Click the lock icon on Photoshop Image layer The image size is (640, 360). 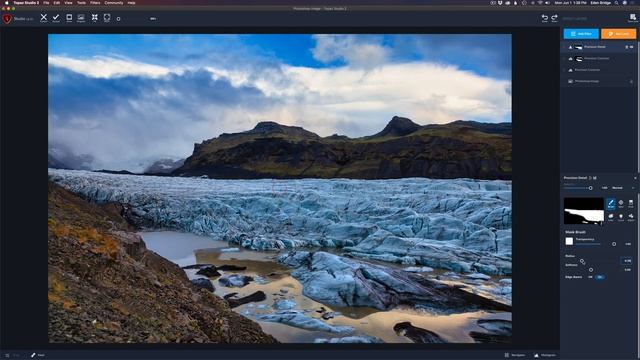pyautogui.click(x=631, y=81)
